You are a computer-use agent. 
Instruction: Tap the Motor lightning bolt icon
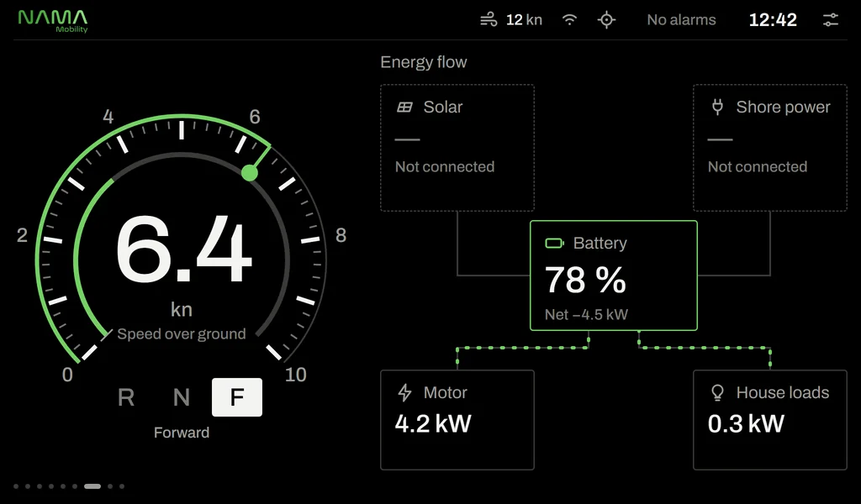coord(404,392)
